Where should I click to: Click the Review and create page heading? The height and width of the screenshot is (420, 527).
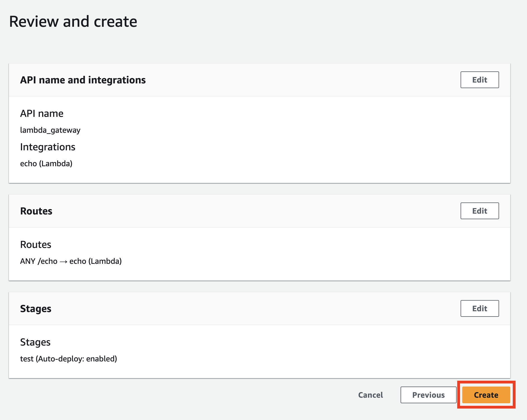[x=73, y=21]
